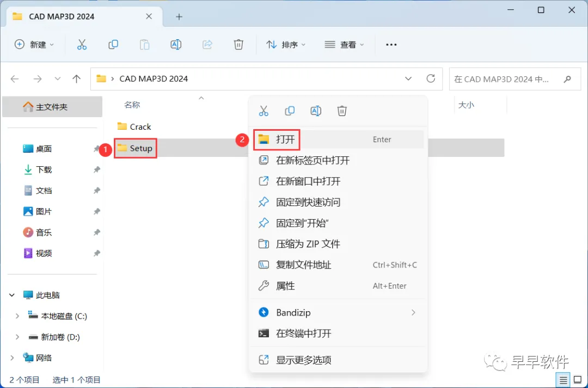Expand the address bar history dropdown
The height and width of the screenshot is (388, 588).
click(408, 79)
